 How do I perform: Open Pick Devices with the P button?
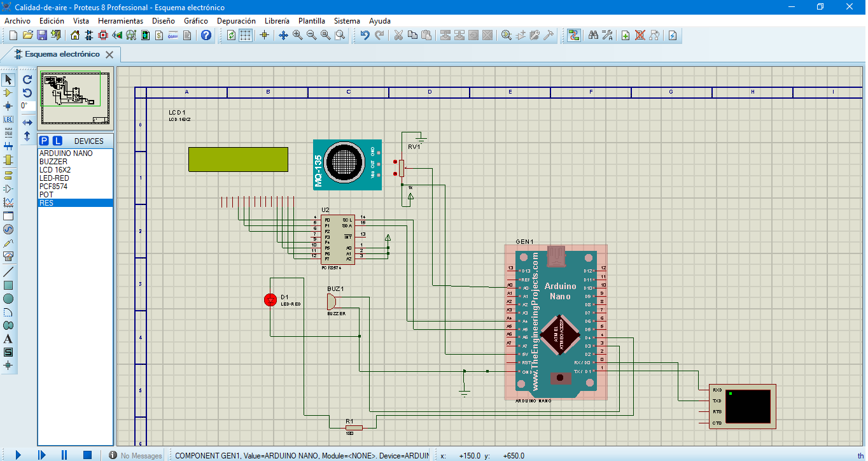point(45,140)
